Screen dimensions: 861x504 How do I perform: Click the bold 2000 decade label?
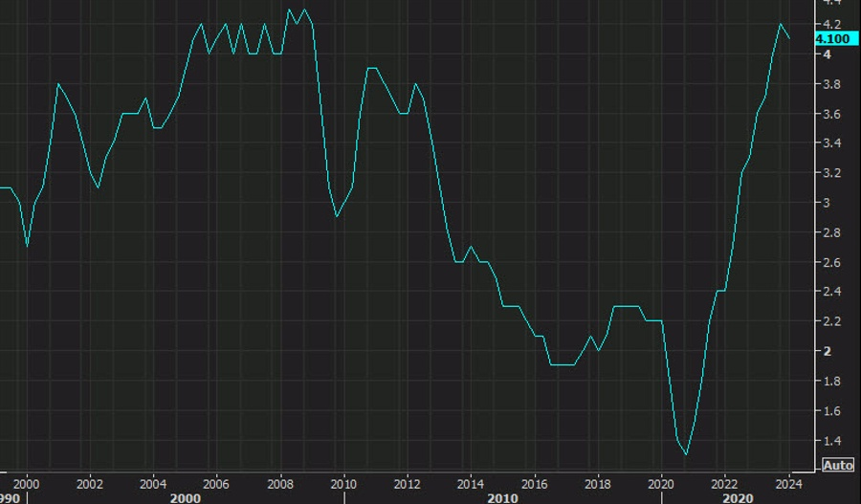coord(186,498)
